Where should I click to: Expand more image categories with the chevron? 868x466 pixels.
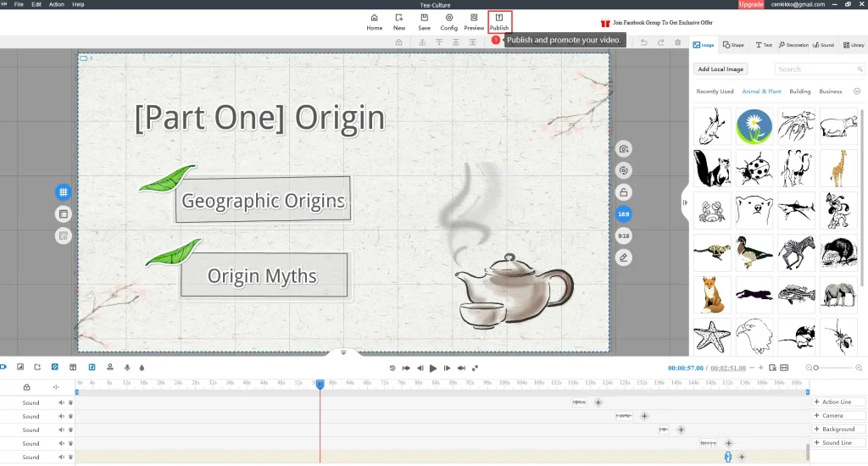[857, 92]
